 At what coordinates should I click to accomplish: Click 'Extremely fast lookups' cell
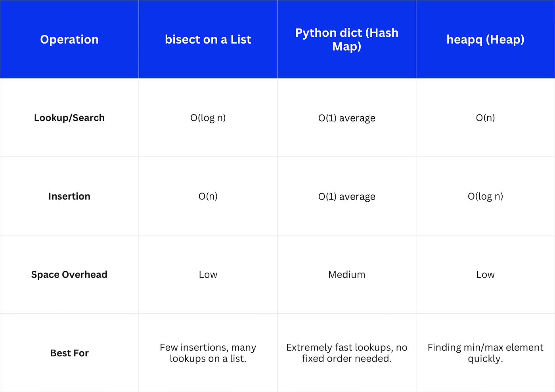[347, 353]
